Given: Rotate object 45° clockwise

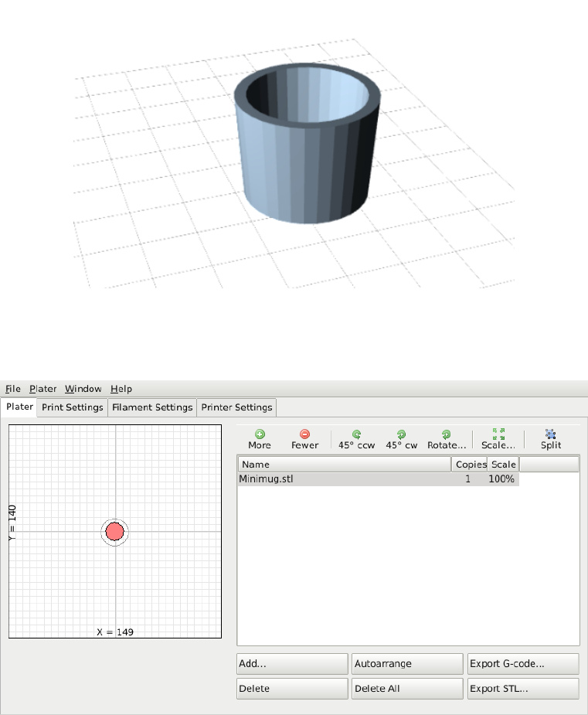Looking at the screenshot, I should (402, 439).
